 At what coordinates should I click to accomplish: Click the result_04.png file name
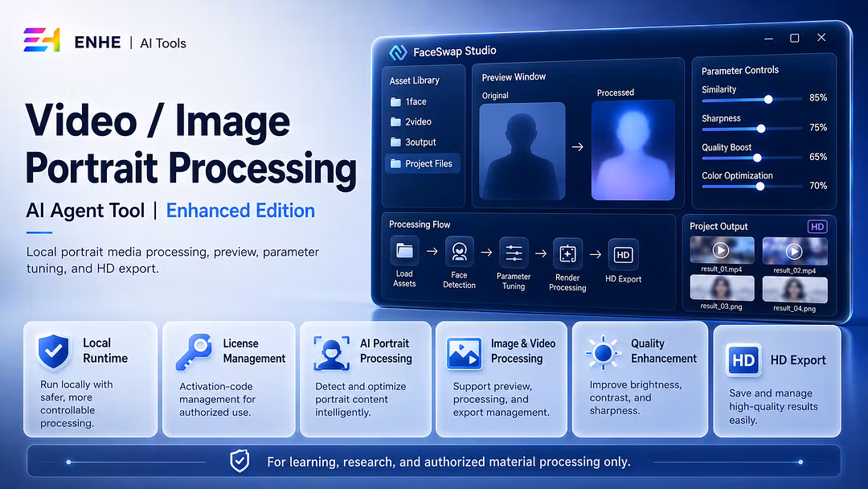point(794,309)
